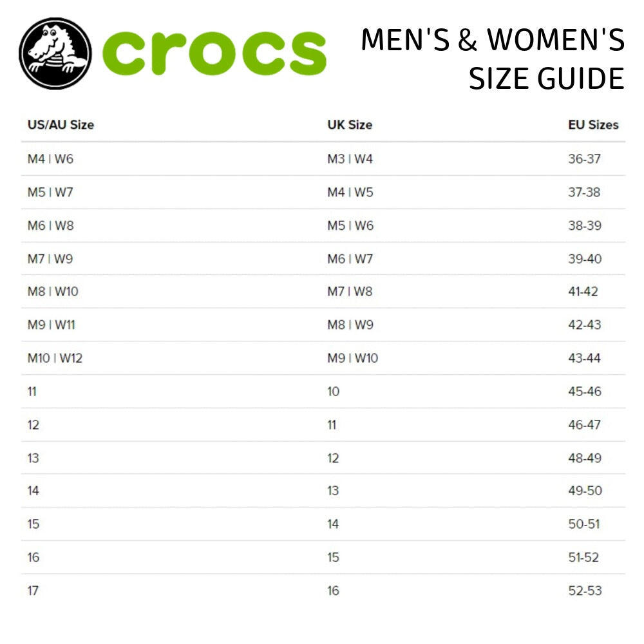Select the M7 | W9 US/AU size
The width and height of the screenshot is (644, 644).
(x=50, y=259)
